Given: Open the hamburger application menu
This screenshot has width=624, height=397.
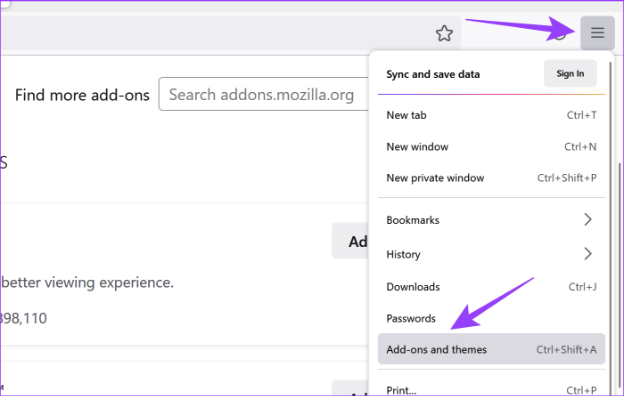Looking at the screenshot, I should (597, 33).
